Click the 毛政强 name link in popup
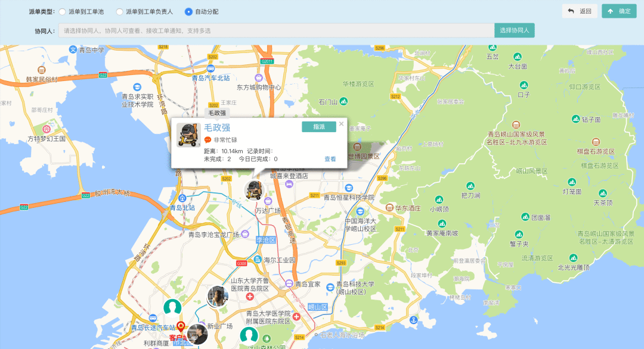Viewport: 644px width, 349px height. click(x=217, y=127)
